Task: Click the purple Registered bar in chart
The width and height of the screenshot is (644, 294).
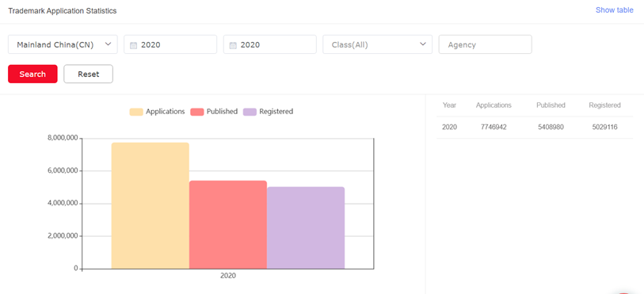Action: [306, 228]
